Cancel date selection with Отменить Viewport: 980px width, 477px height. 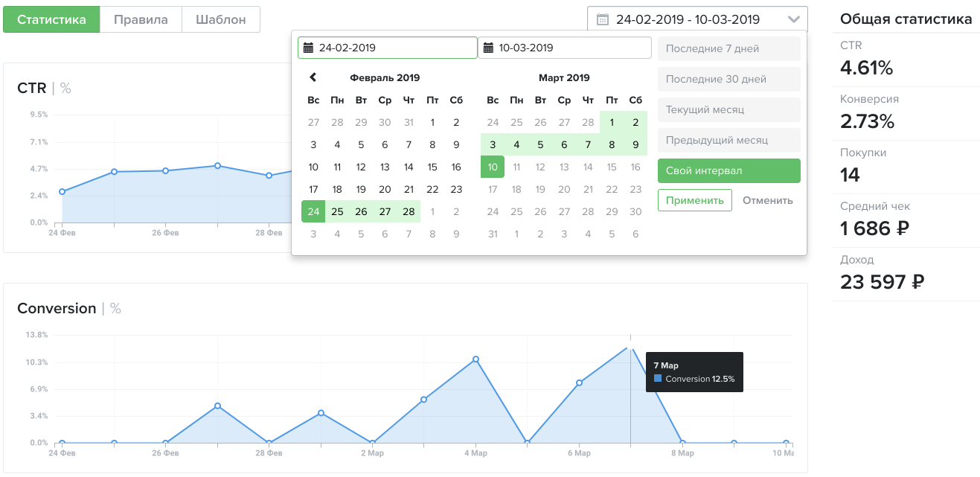767,200
